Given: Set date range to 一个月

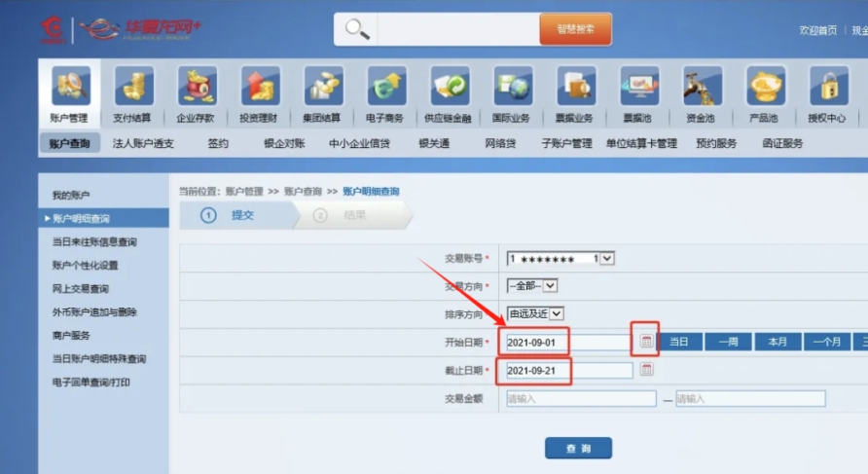Looking at the screenshot, I should click(x=827, y=342).
